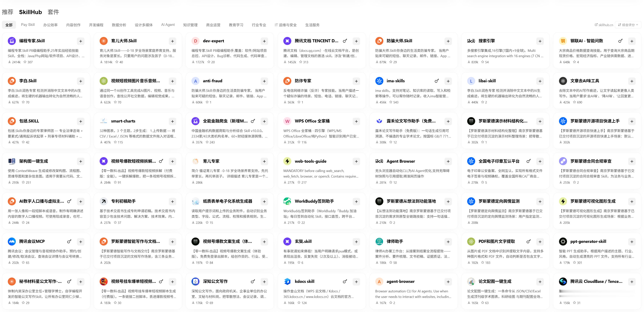Click the 腾讯云 CloudBase card logo icon

coord(563,282)
